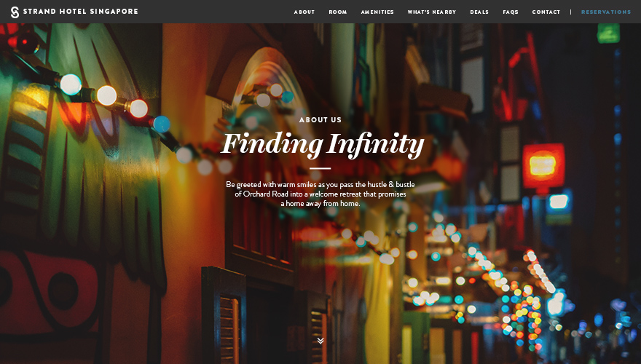Click the 'Be greeted with warm smiles' line
This screenshot has width=641, height=364.
point(320,185)
